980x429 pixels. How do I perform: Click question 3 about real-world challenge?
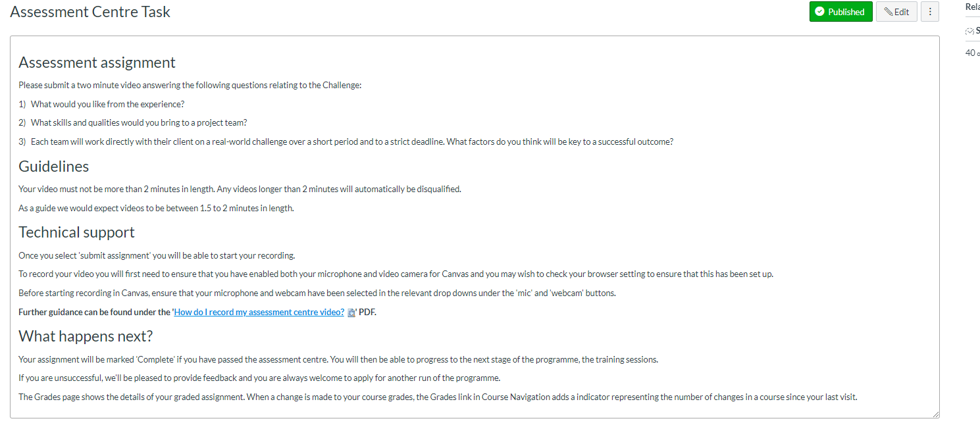pyautogui.click(x=351, y=141)
